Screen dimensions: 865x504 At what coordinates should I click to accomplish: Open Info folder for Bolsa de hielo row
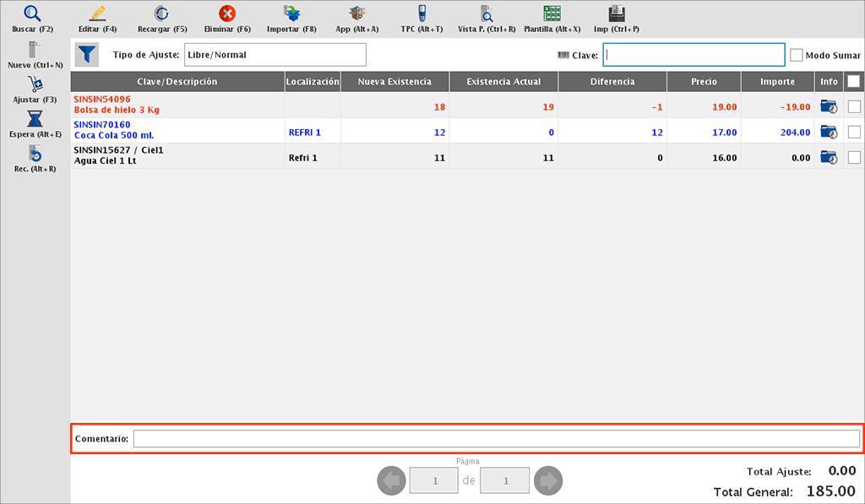(x=829, y=106)
